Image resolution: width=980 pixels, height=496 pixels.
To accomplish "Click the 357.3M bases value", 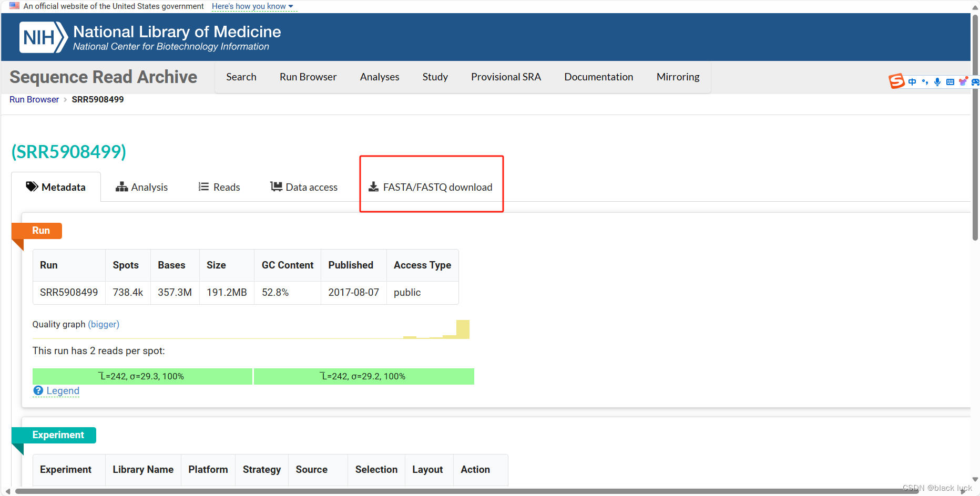I will pos(175,292).
